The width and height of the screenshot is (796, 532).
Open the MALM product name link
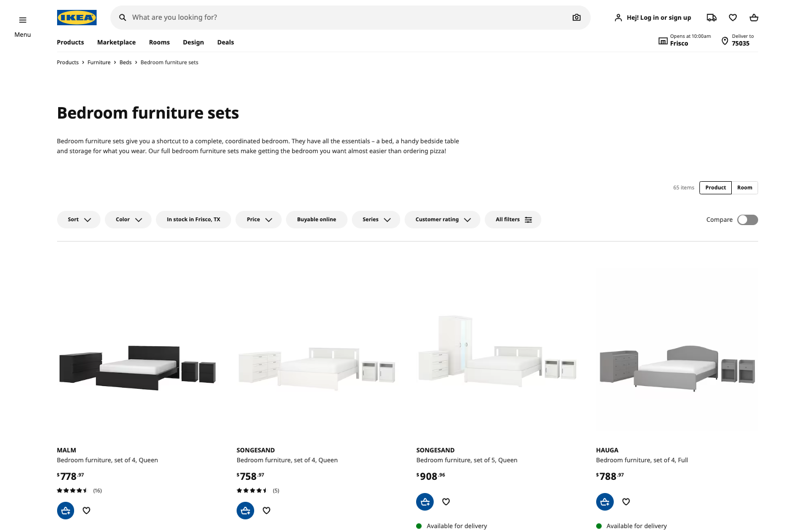[66, 450]
